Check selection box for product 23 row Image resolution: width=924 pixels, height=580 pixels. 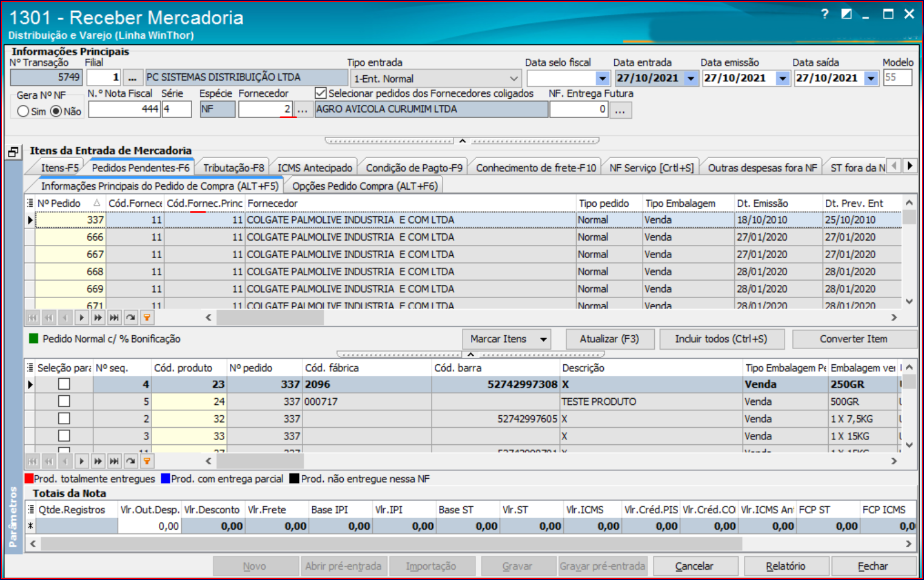tap(64, 384)
